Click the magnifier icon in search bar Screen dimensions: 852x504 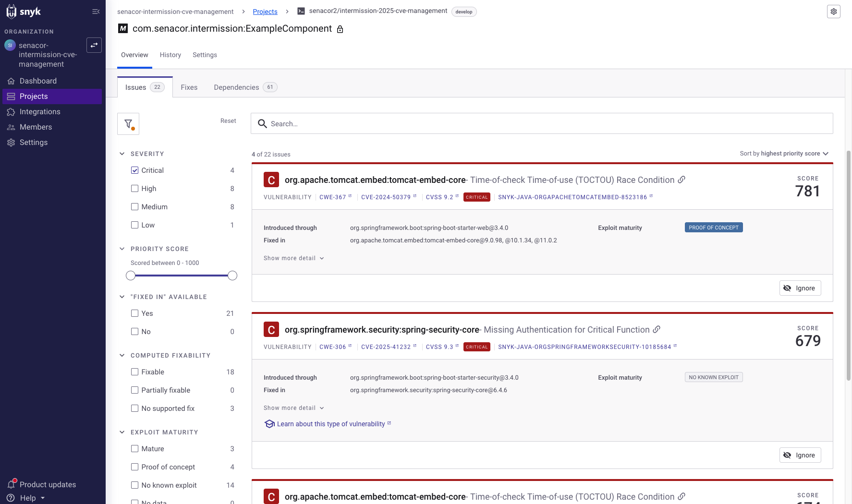coord(262,124)
